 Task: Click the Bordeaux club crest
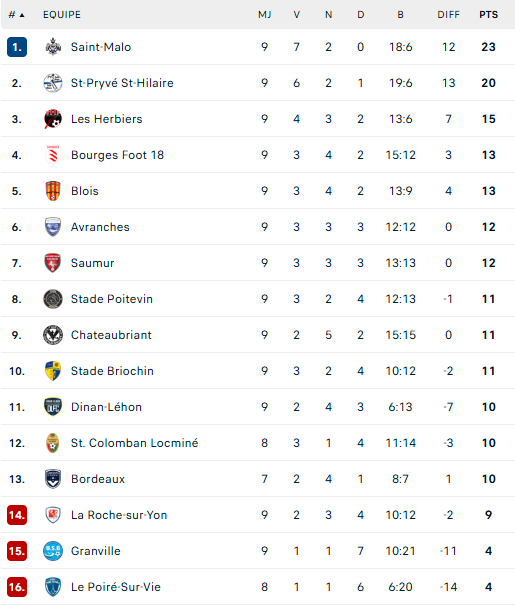pos(53,479)
